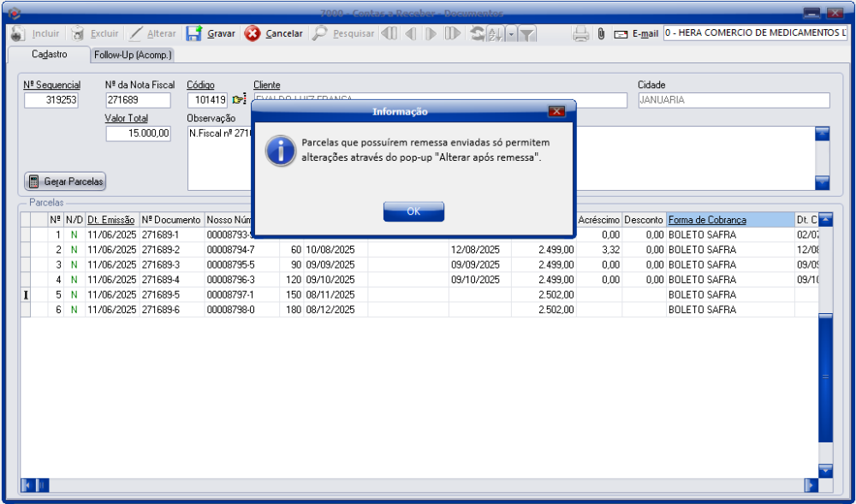Click the Gravar save icon
Screen dimensions: 856x504
pos(194,34)
